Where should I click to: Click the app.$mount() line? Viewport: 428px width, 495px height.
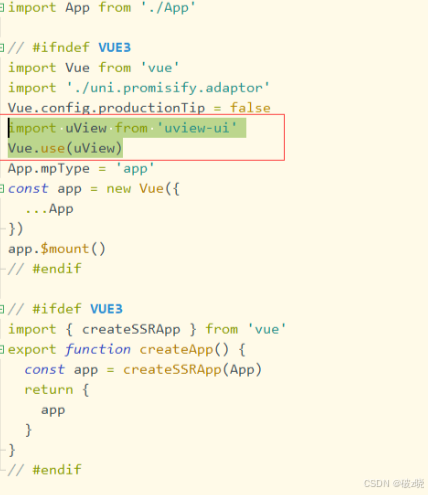tap(57, 249)
